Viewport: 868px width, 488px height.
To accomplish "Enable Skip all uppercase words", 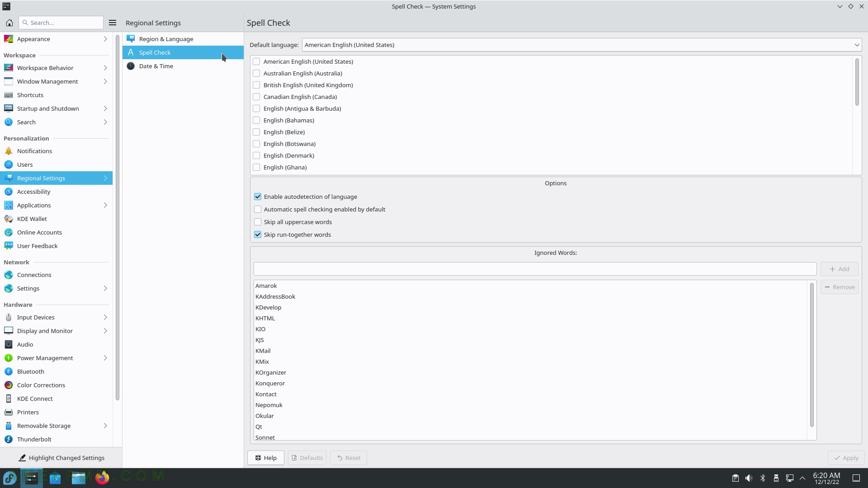I will (258, 222).
